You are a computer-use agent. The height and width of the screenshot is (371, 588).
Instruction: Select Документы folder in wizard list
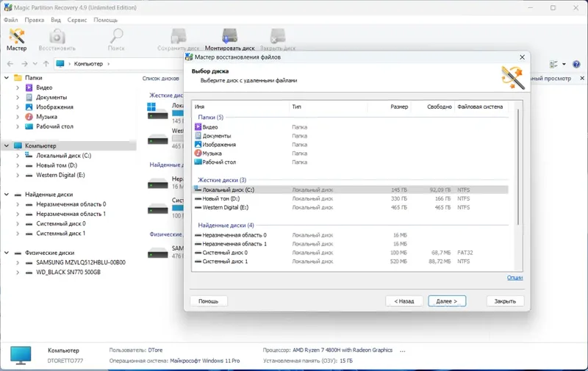coord(351,136)
